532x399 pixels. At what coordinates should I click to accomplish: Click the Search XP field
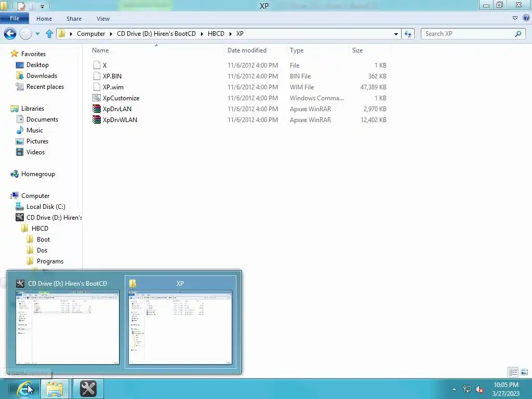click(473, 34)
